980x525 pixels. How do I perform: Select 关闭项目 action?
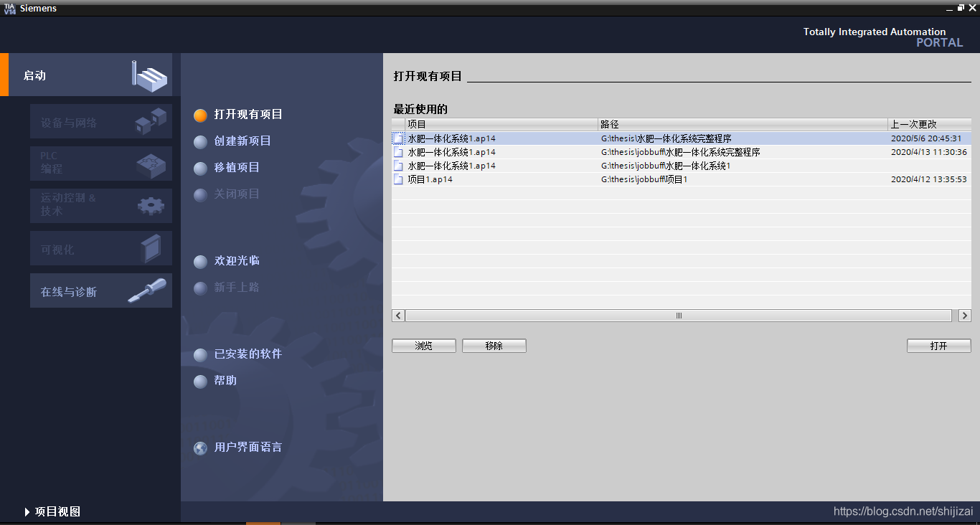(227, 194)
